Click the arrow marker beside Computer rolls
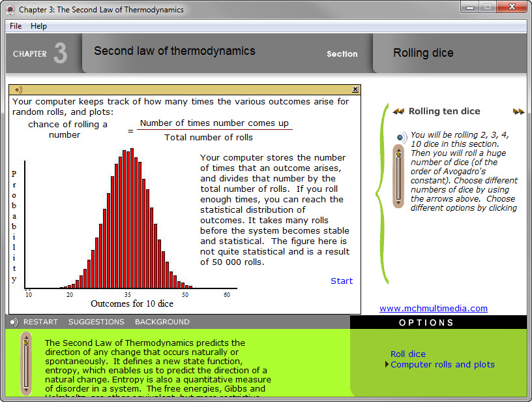 click(387, 364)
